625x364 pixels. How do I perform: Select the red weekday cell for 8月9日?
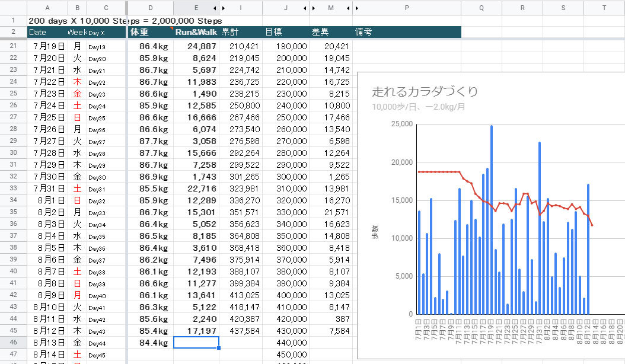[77, 295]
